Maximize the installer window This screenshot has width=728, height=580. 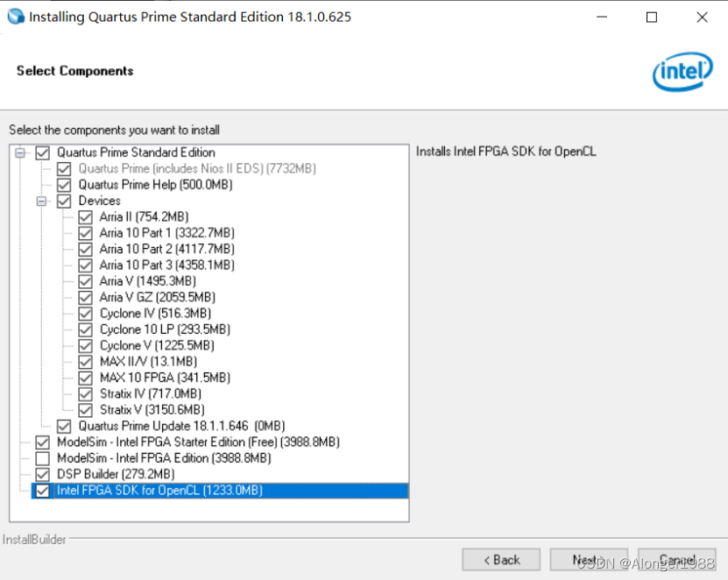click(652, 18)
